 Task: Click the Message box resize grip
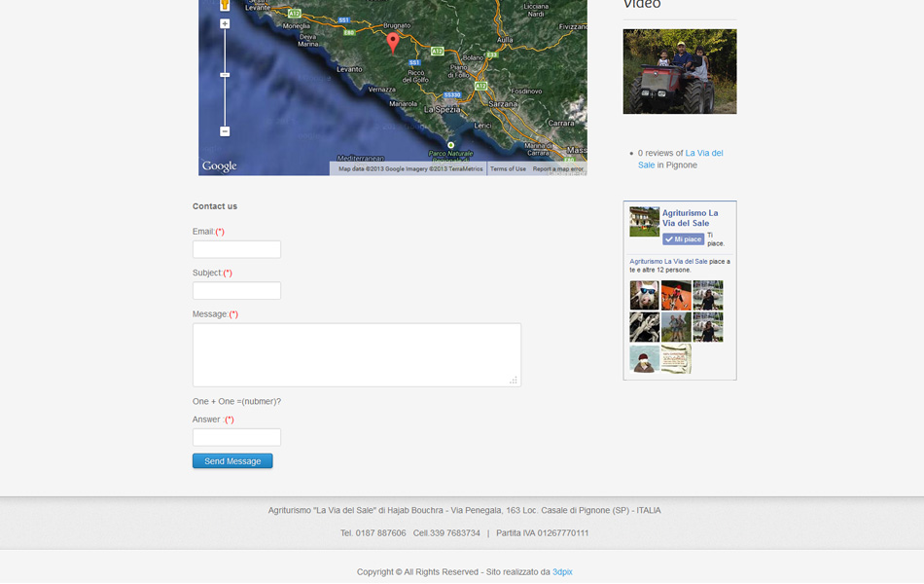(514, 381)
